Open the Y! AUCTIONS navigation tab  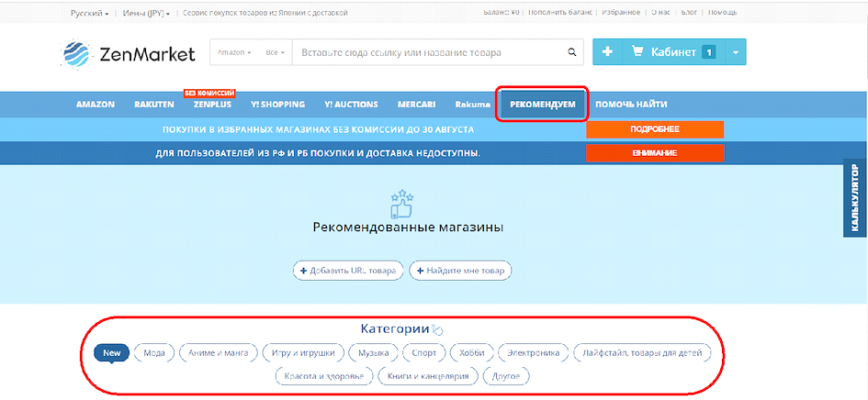[x=351, y=104]
